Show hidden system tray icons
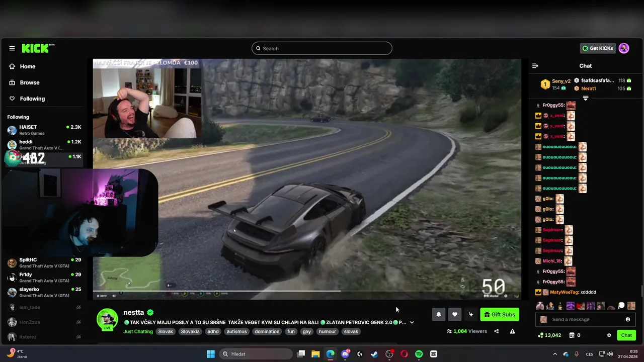The width and height of the screenshot is (644, 362). (x=555, y=354)
